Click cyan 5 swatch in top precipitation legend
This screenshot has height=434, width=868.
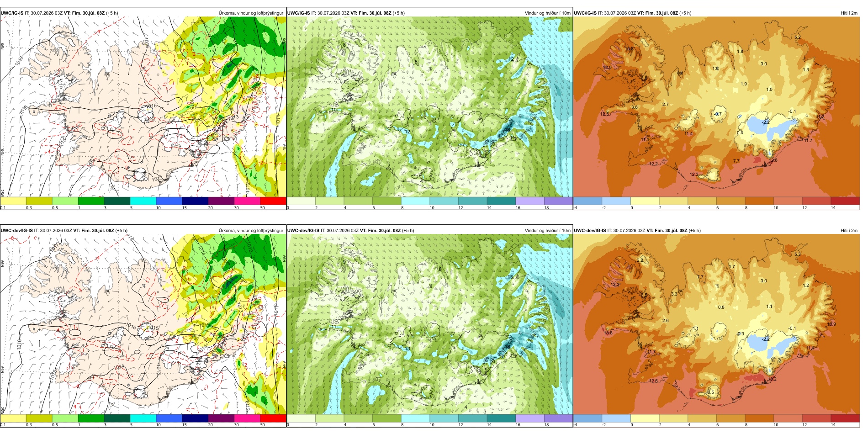[x=143, y=201]
